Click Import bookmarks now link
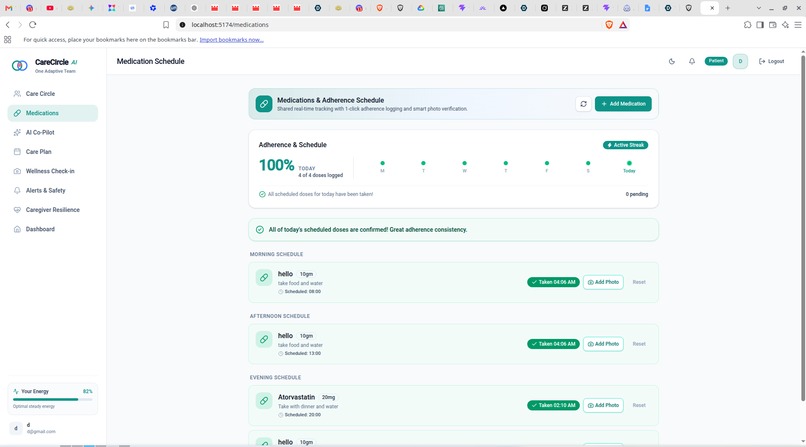Image resolution: width=806 pixels, height=447 pixels. click(x=231, y=40)
